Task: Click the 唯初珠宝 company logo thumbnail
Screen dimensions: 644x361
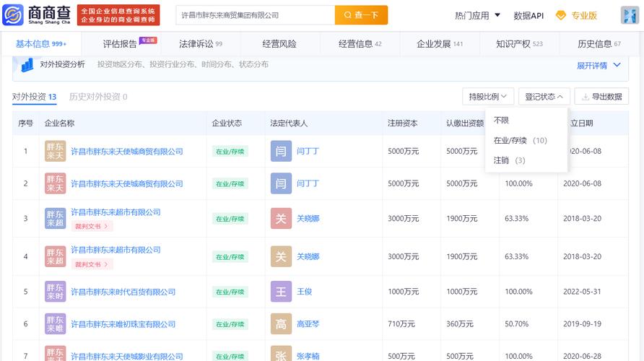Action: tap(55, 323)
